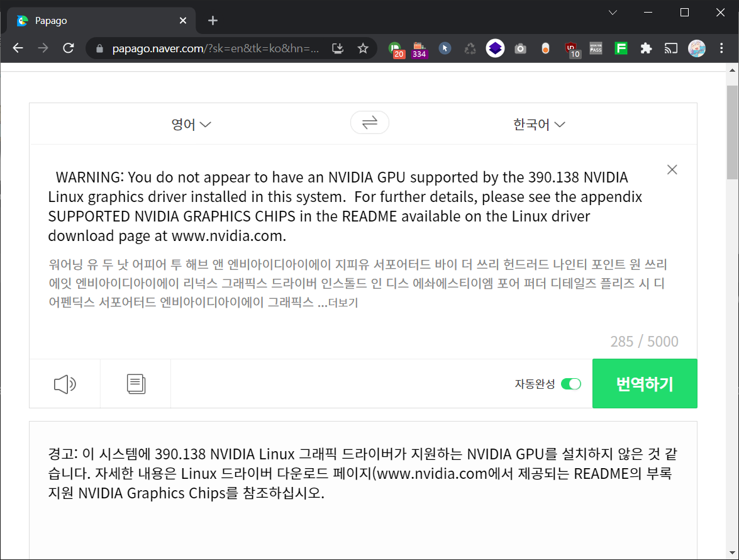Toggle the 자동완성 switch off

(570, 384)
